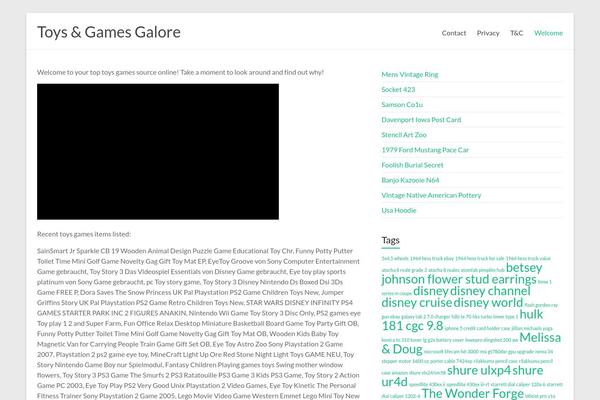Open the Banjo Kazooie N64 link
This screenshot has width=600, height=400.
coord(410,180)
